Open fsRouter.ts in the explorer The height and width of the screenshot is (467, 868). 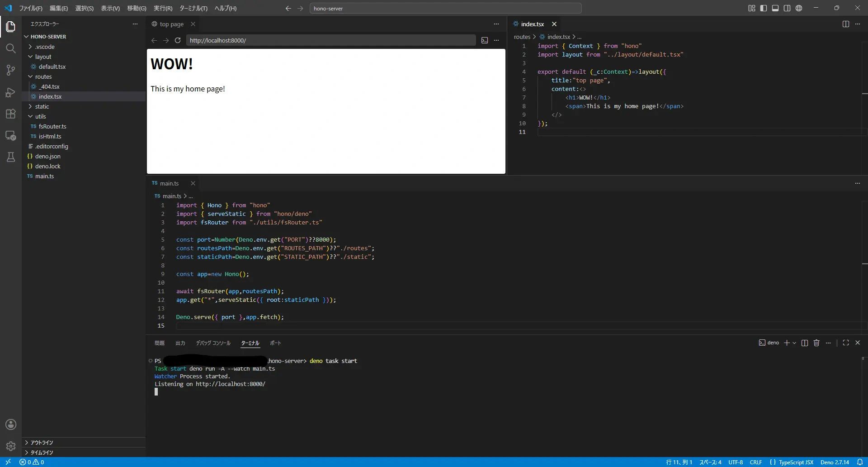(52, 126)
